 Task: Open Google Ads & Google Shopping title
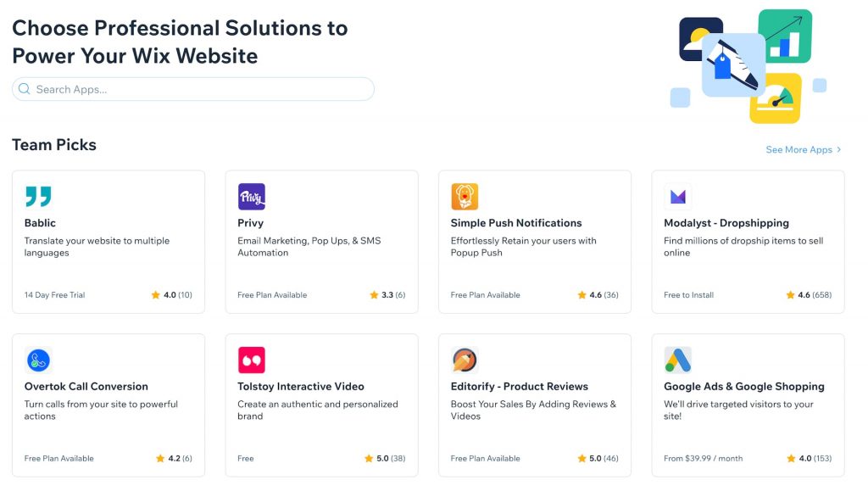(744, 386)
